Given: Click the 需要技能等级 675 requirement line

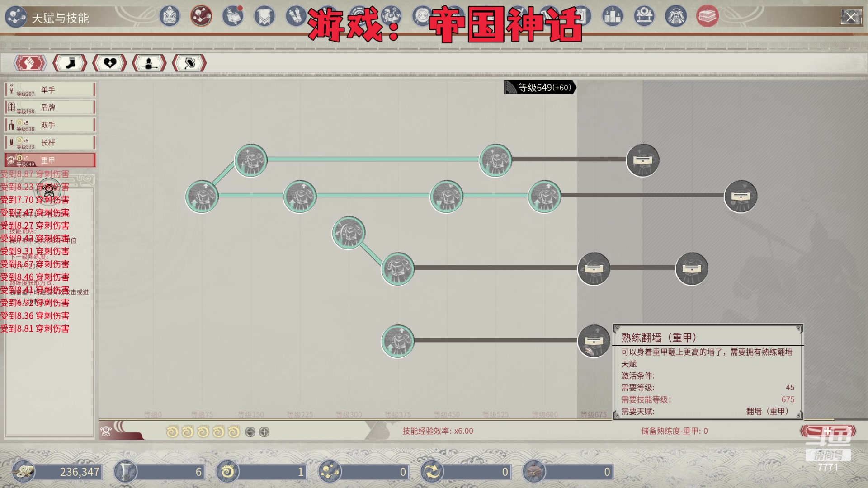Looking at the screenshot, I should [x=708, y=399].
